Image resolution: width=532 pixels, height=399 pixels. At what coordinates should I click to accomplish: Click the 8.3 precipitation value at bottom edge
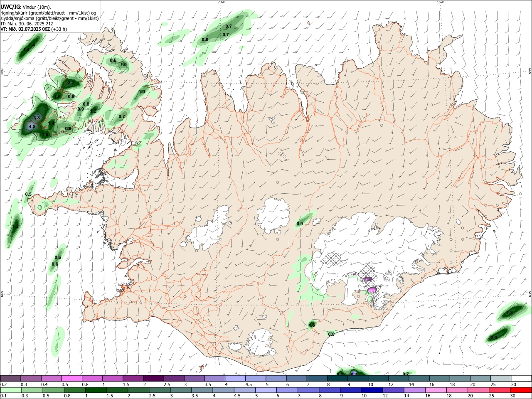coord(354,374)
